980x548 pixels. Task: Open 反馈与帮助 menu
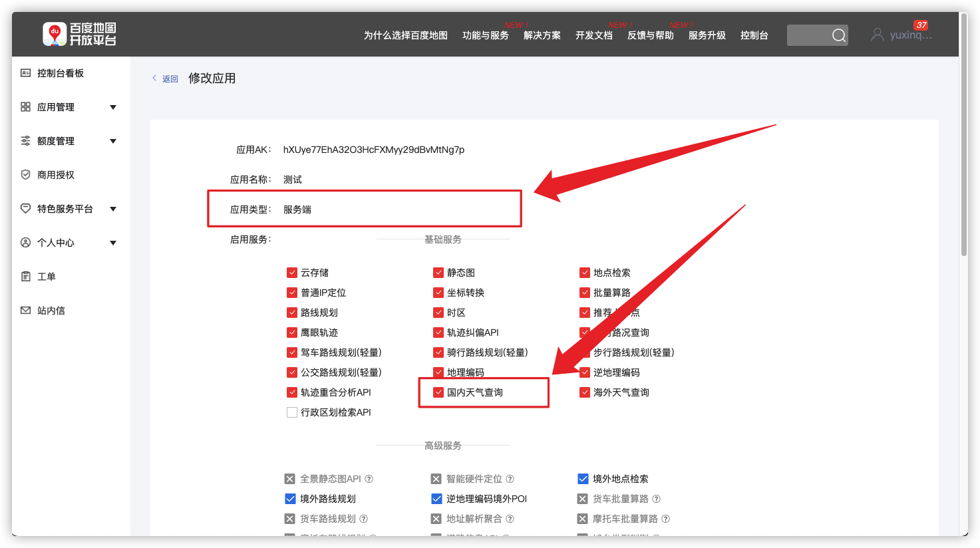pyautogui.click(x=651, y=35)
